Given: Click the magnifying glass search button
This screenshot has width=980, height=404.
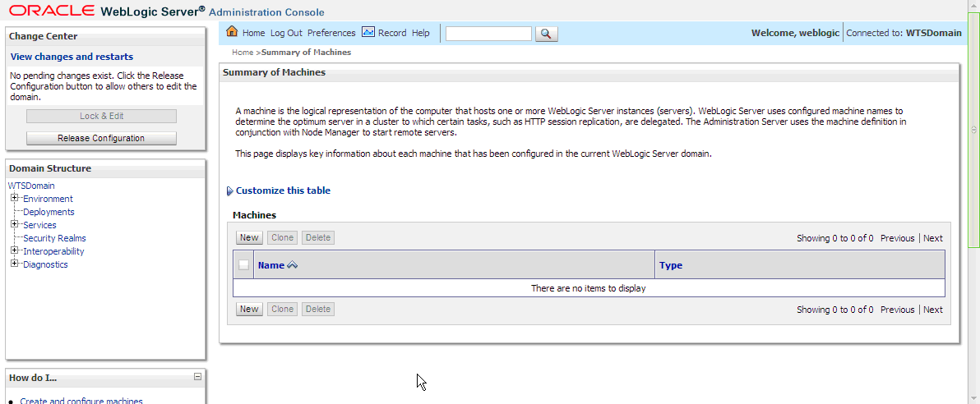Looking at the screenshot, I should coord(546,34).
